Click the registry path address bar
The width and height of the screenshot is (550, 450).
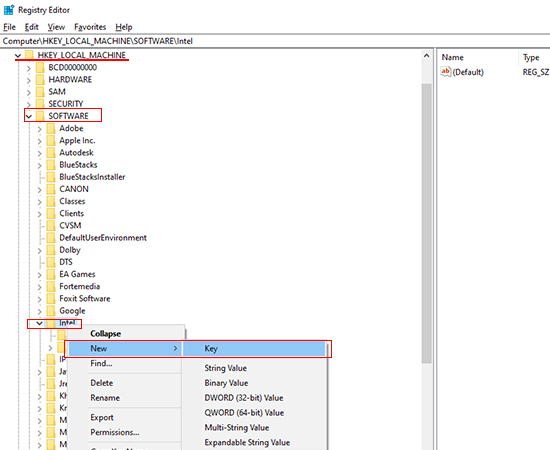(x=275, y=41)
